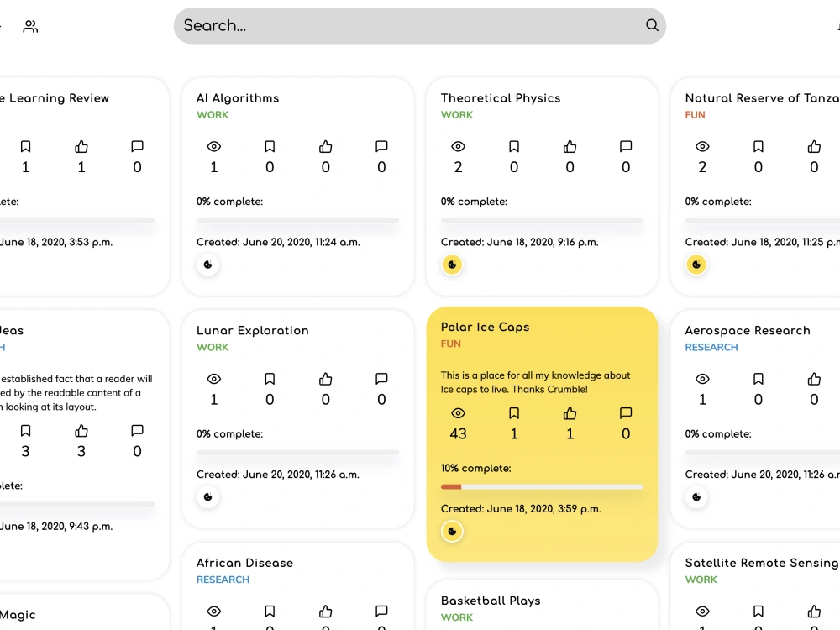Click eye icon on African Disease card
840x630 pixels.
point(213,612)
